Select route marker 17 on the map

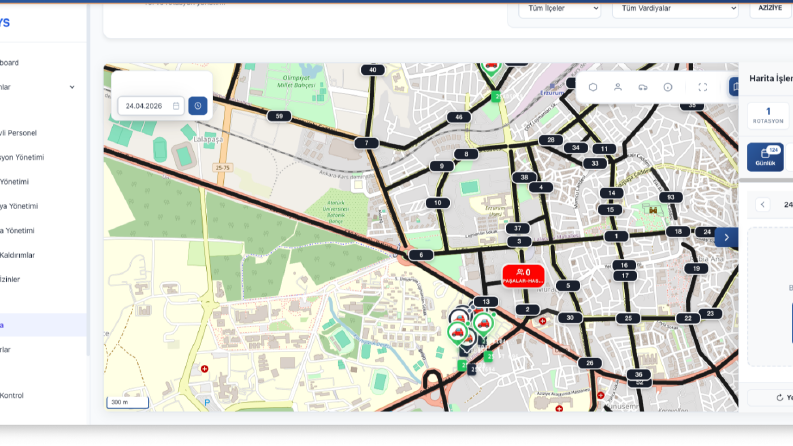coord(625,276)
